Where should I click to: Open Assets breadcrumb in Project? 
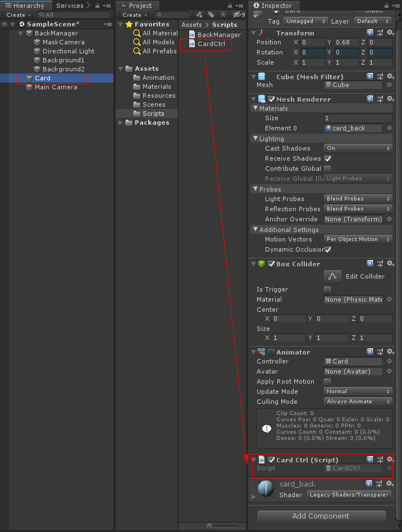tap(191, 25)
